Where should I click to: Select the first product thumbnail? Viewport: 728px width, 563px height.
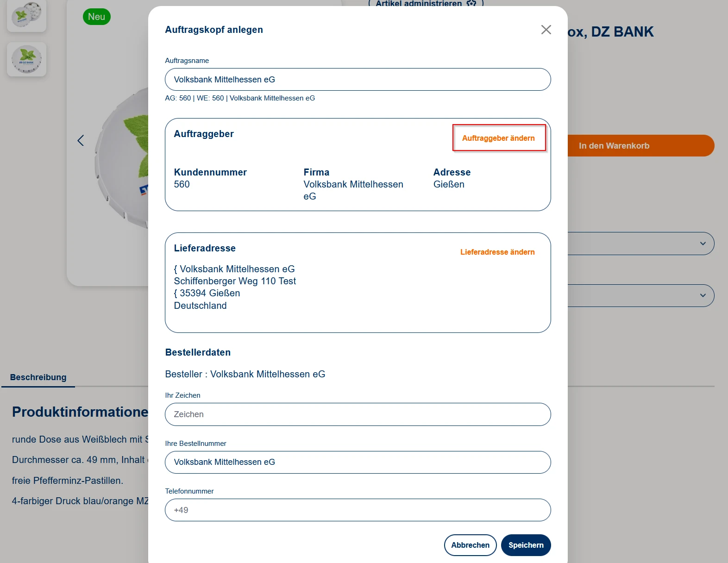[26, 15]
